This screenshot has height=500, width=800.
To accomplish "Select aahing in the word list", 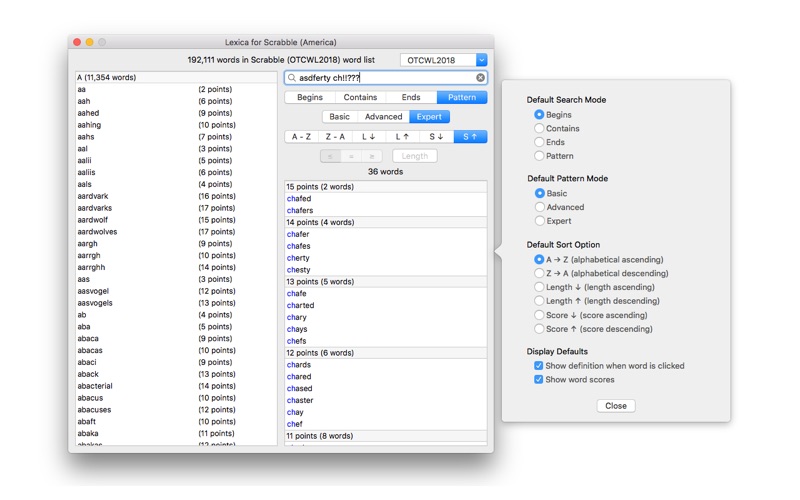I will (x=89, y=125).
